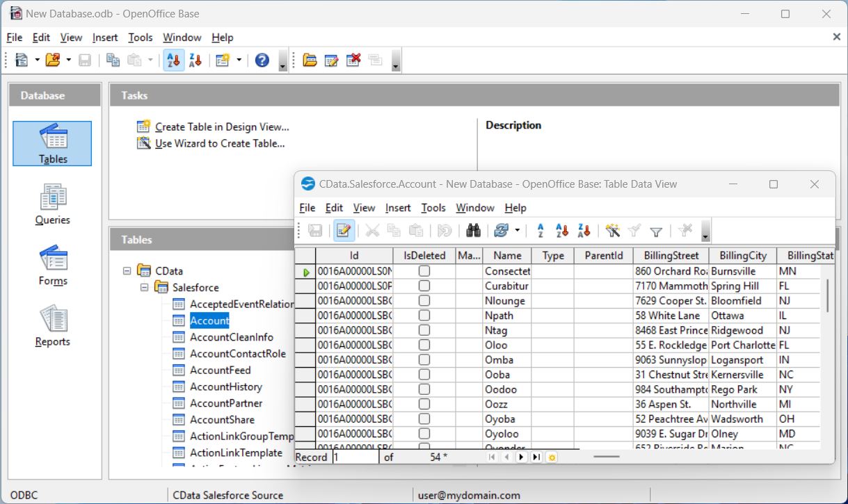The height and width of the screenshot is (504, 848).
Task: Open the Insert menu in Table Data View
Action: 398,208
